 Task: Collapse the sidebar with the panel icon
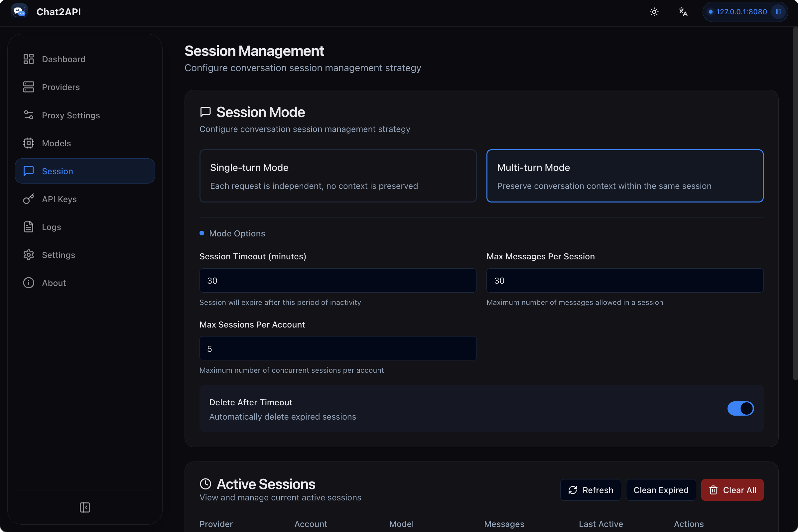(85, 508)
